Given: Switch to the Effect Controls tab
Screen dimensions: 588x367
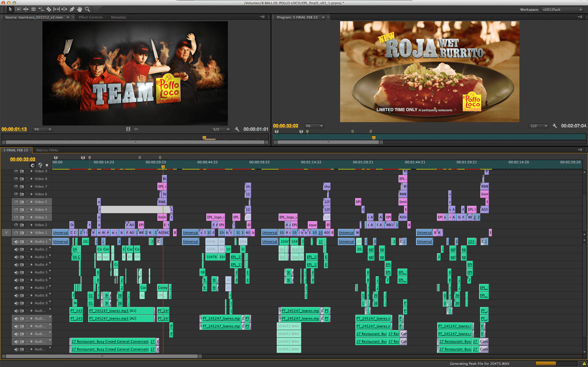Looking at the screenshot, I should click(91, 17).
